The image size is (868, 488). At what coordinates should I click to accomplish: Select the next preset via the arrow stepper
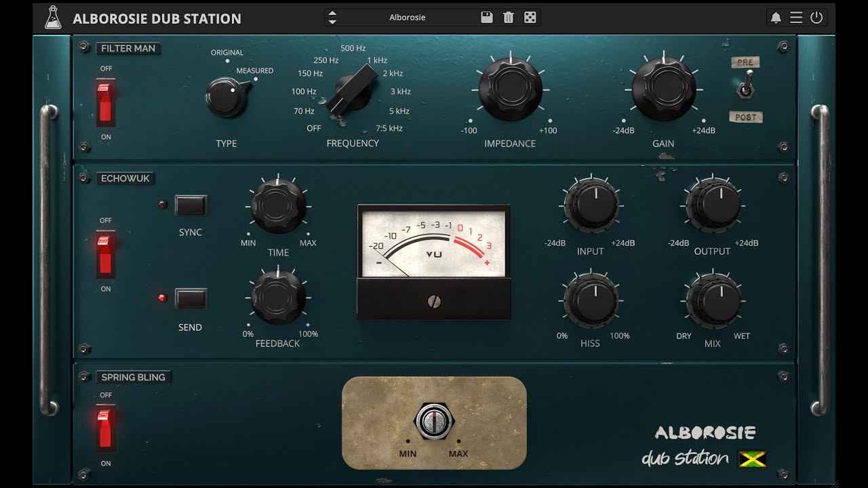(332, 22)
